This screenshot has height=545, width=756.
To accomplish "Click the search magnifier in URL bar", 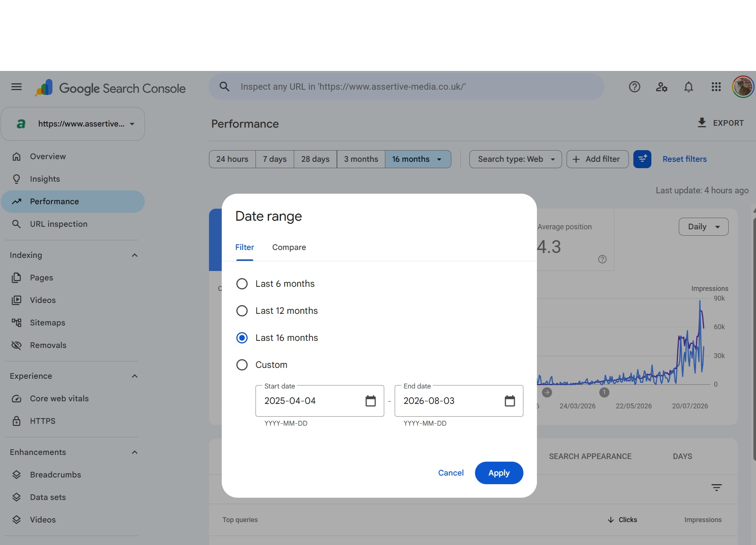I will coord(224,87).
